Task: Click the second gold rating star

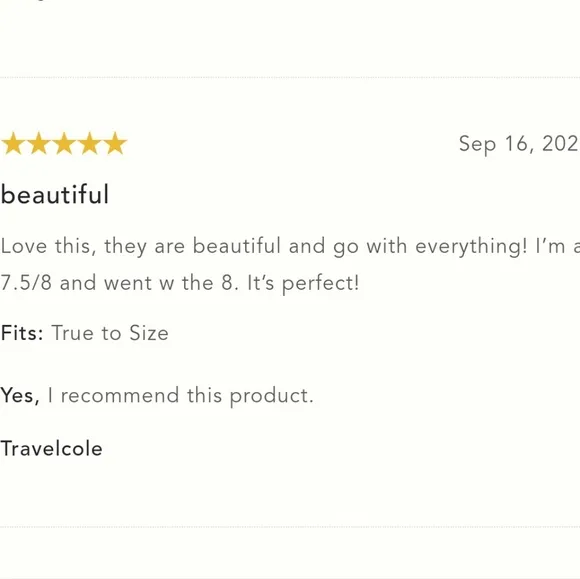Action: pyautogui.click(x=38, y=143)
